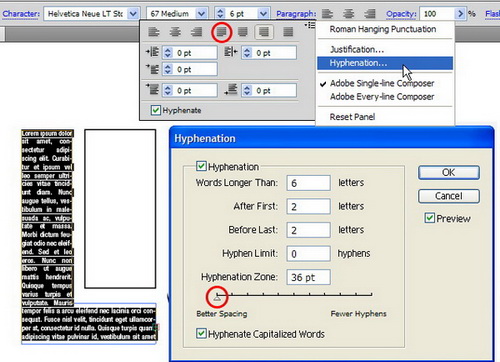
Task: Select Justify all lines icon
Action: click(288, 32)
